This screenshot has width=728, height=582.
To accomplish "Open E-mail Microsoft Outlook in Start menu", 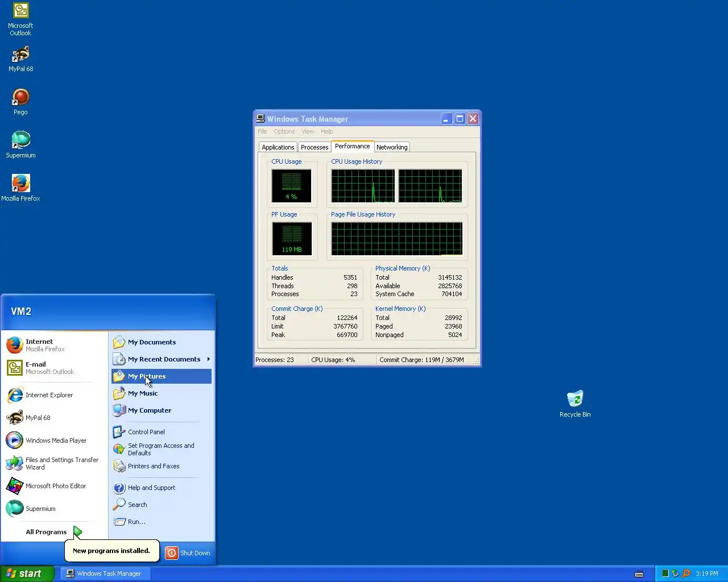I will [55, 368].
